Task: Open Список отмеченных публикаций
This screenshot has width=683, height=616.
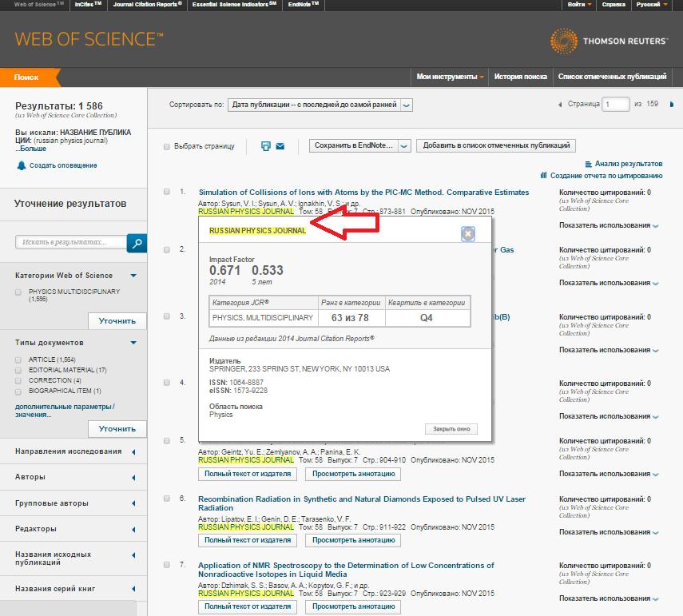Action: 612,77
